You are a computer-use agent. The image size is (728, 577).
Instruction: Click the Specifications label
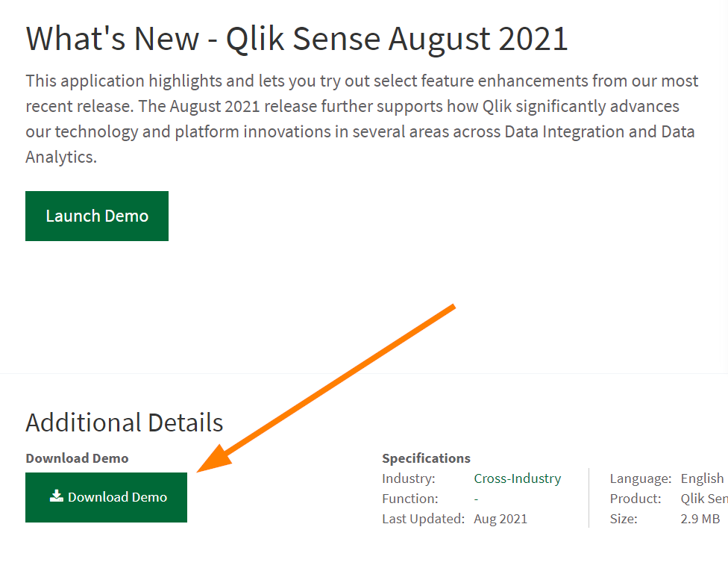(x=426, y=458)
